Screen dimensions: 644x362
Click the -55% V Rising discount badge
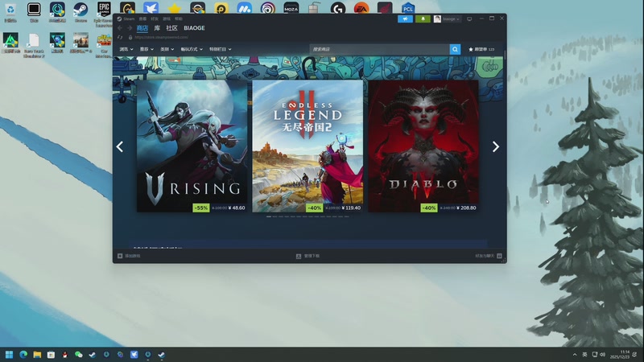200,208
